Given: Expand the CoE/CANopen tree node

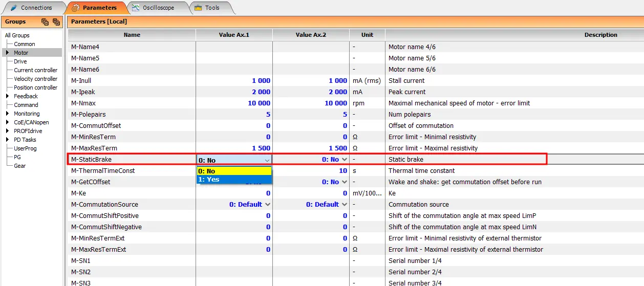Looking at the screenshot, I should [7, 122].
